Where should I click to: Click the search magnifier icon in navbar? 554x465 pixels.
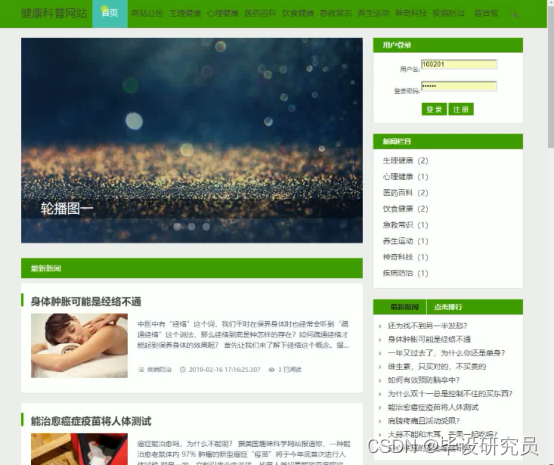pos(513,13)
